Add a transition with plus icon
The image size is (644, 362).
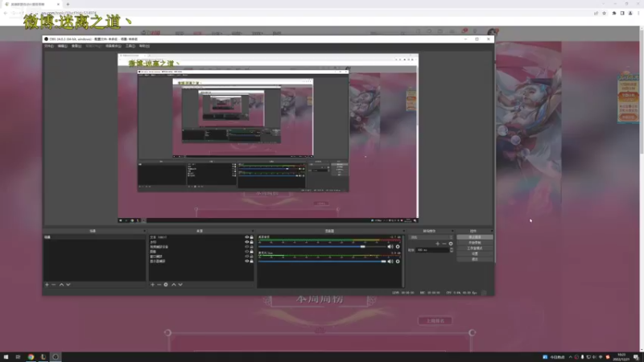pyautogui.click(x=437, y=244)
